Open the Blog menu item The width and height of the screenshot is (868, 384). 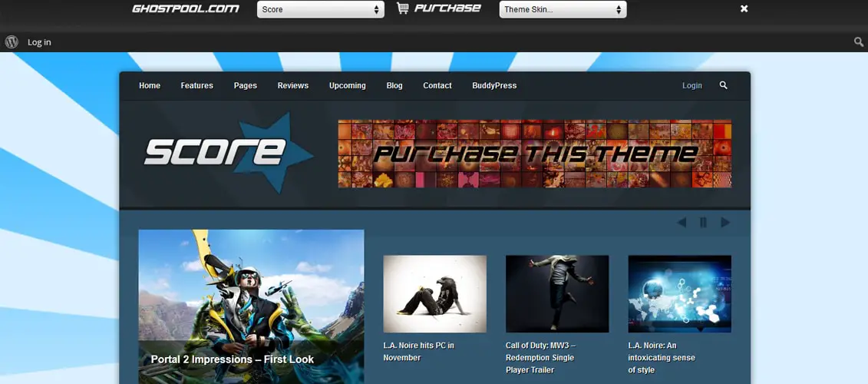point(394,85)
